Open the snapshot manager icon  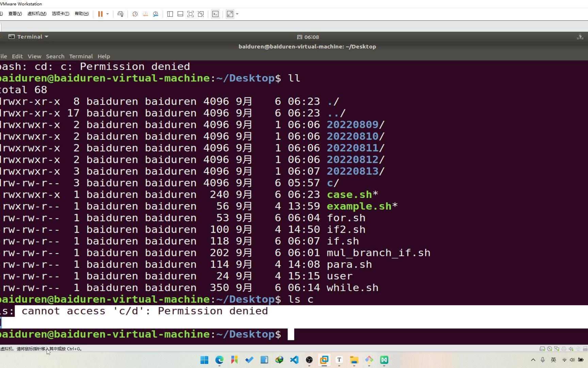coord(156,14)
